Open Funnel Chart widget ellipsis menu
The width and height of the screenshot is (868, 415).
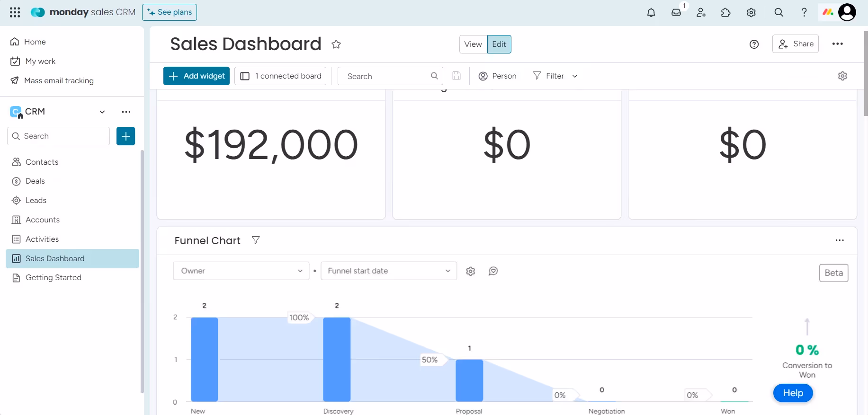pyautogui.click(x=840, y=240)
